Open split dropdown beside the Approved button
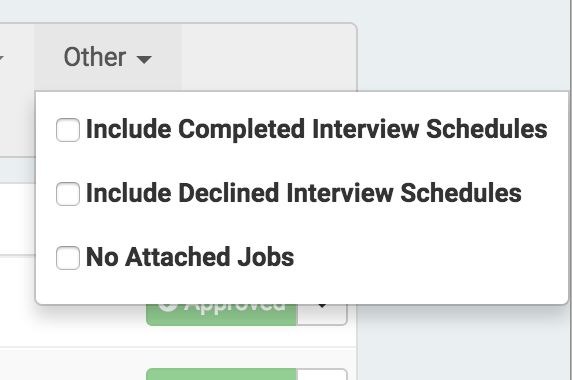This screenshot has height=380, width=572. tap(322, 314)
